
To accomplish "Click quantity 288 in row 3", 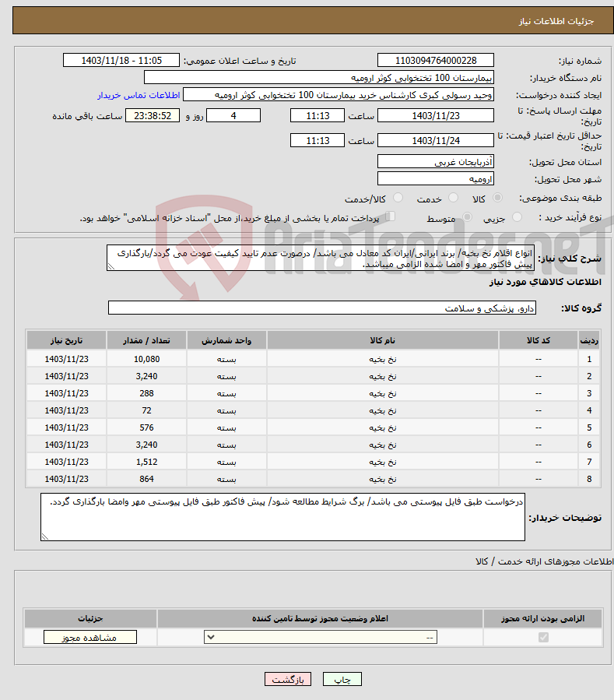I will pyautogui.click(x=147, y=393).
